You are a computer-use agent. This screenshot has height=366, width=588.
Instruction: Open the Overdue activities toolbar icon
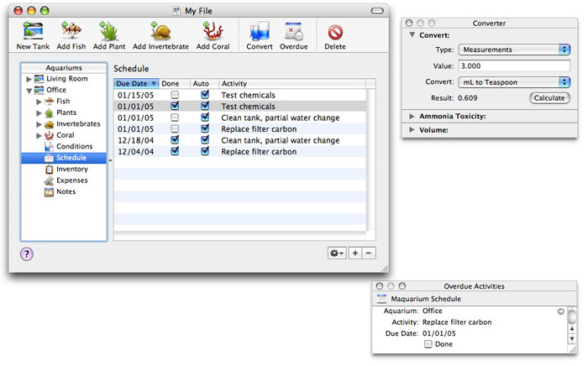(294, 32)
